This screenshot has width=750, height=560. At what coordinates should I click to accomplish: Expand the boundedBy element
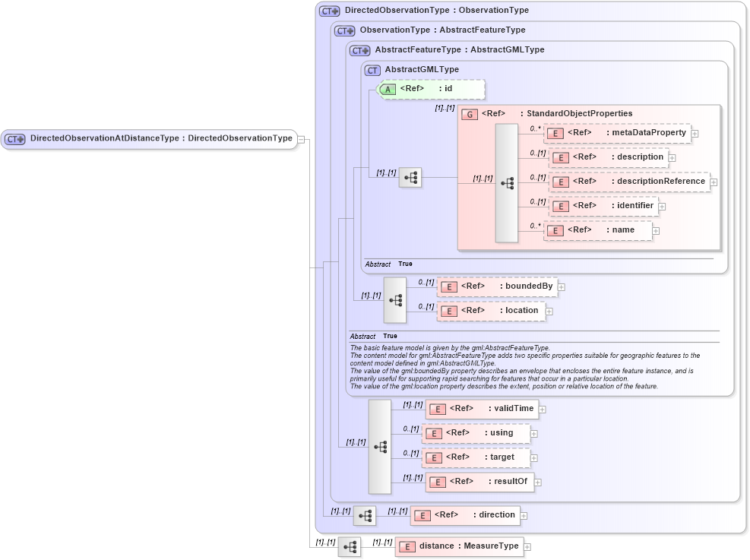point(562,287)
